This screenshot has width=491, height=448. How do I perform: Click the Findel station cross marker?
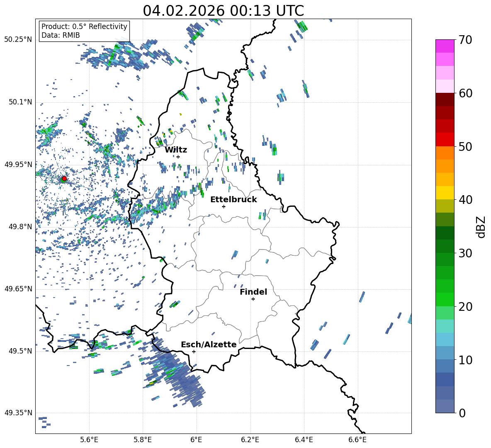253,299
